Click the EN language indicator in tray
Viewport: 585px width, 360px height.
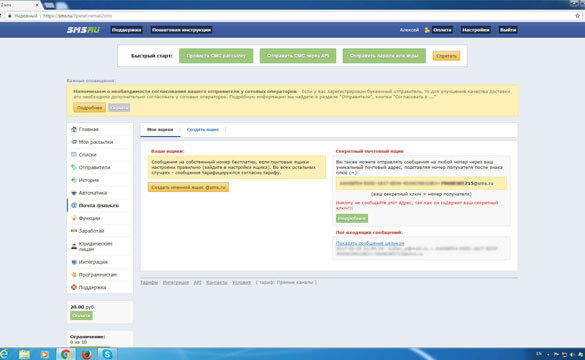click(539, 354)
